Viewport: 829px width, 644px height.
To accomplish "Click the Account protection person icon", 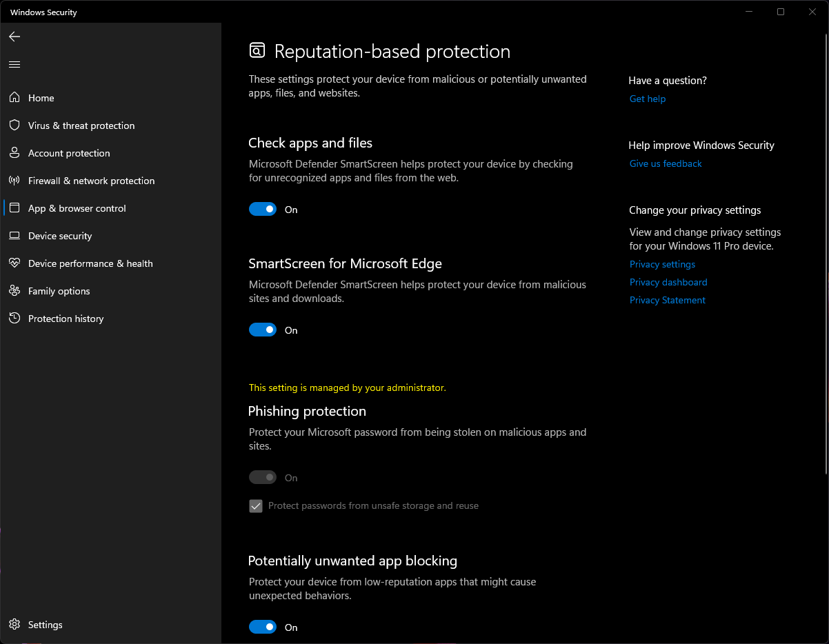I will (14, 153).
